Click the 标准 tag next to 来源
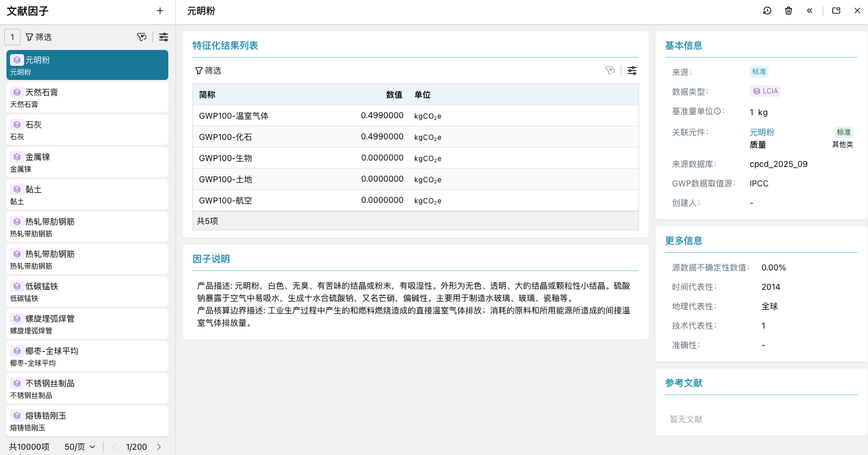The image size is (868, 455). (x=759, y=71)
